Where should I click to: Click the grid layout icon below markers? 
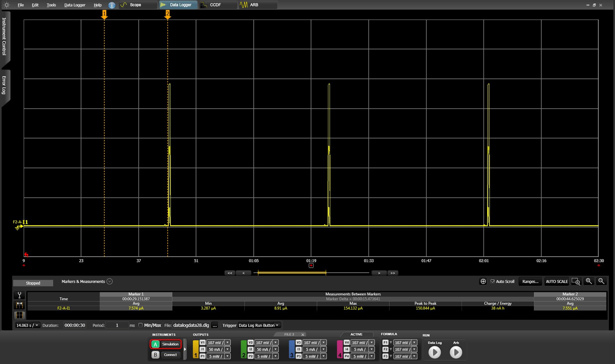click(19, 315)
